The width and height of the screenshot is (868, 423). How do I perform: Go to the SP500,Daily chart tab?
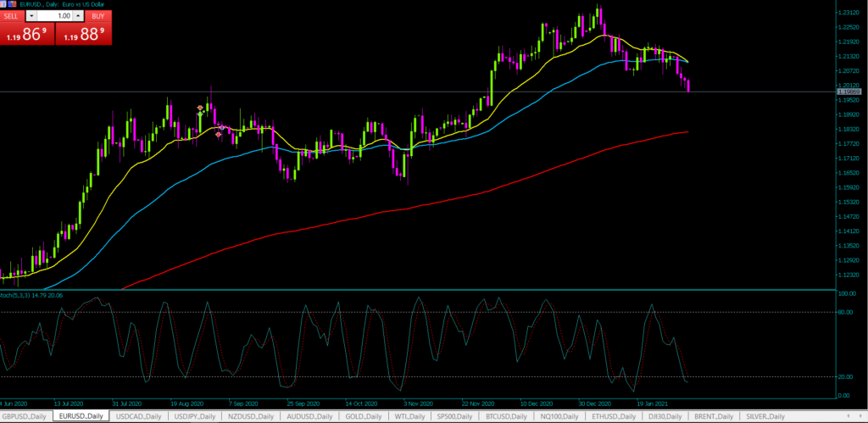pos(456,416)
